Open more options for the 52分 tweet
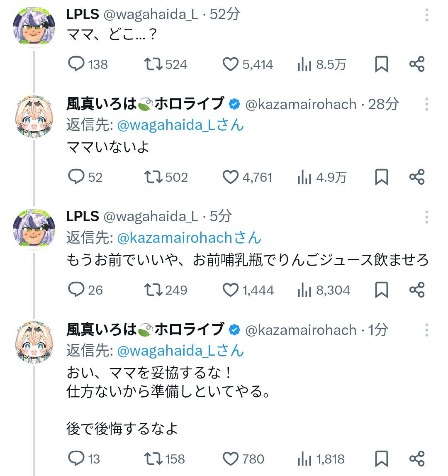 [x=427, y=15]
